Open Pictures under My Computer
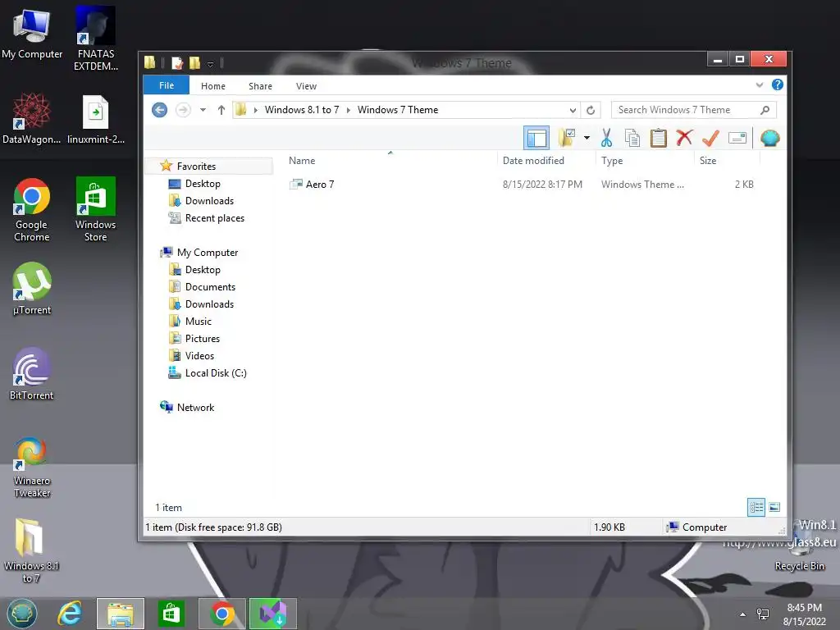This screenshot has width=840, height=630. (x=202, y=339)
